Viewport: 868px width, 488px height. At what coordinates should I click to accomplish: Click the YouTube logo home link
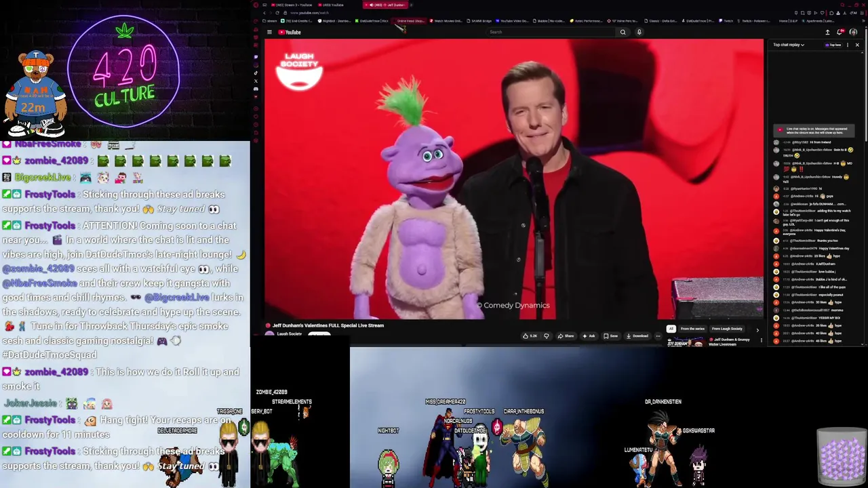[x=290, y=32]
